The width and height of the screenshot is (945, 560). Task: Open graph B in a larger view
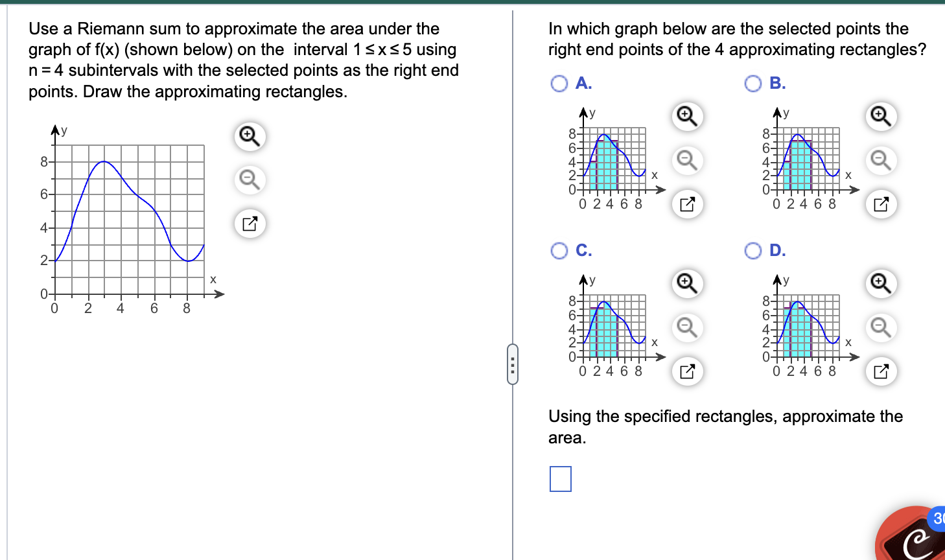[x=881, y=204]
